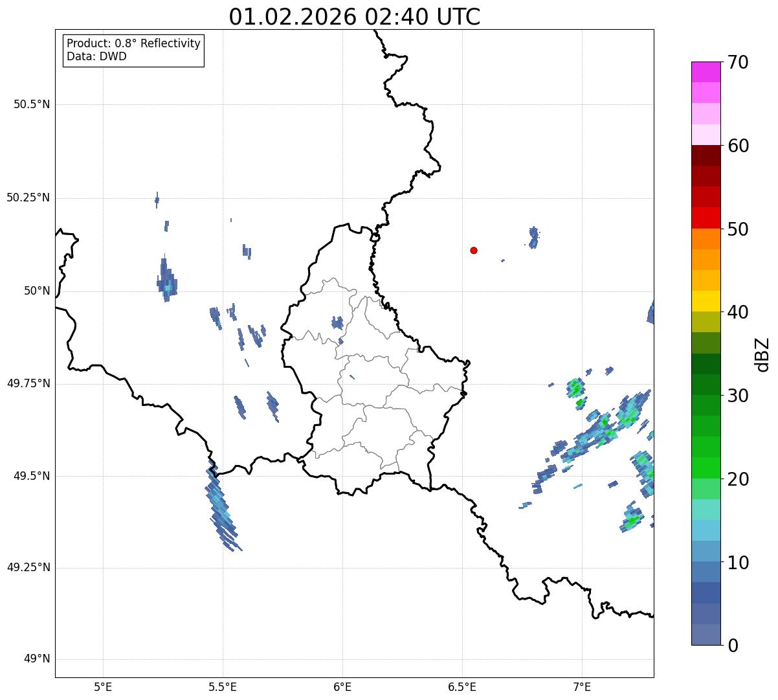The height and width of the screenshot is (700, 778).
Task: Click the small echo northeast of the red dot
Action: click(533, 238)
